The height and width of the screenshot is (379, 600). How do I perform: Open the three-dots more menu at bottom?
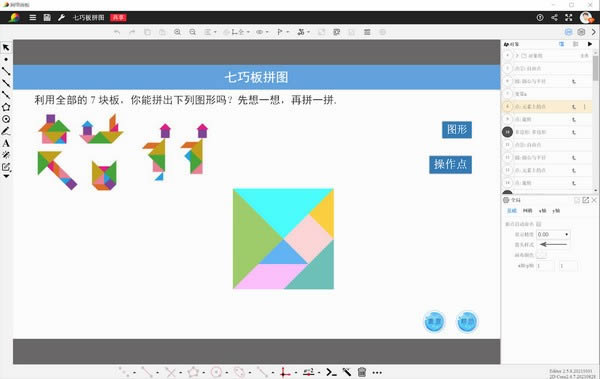377,372
